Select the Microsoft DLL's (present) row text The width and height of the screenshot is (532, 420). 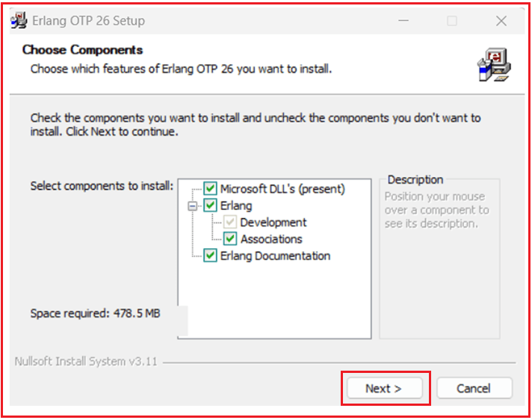[282, 188]
